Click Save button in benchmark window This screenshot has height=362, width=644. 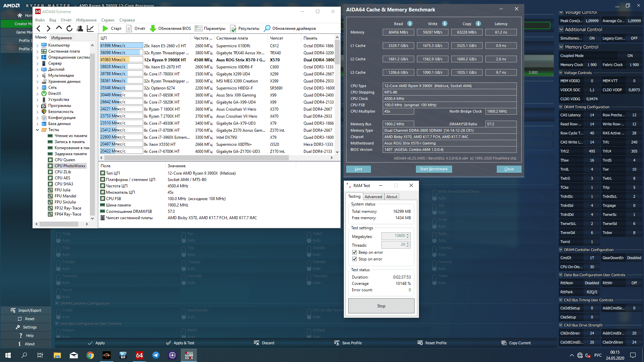[x=358, y=169]
